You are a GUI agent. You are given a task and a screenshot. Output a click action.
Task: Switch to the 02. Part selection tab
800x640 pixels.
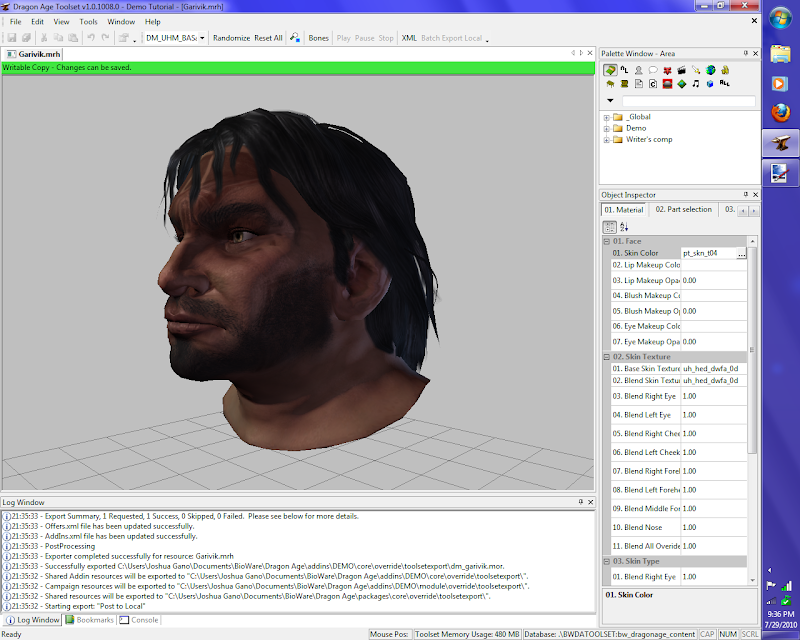pyautogui.click(x=683, y=210)
